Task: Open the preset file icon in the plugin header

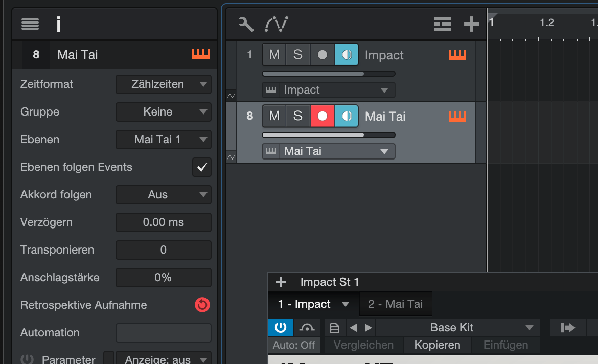Action: pos(334,328)
